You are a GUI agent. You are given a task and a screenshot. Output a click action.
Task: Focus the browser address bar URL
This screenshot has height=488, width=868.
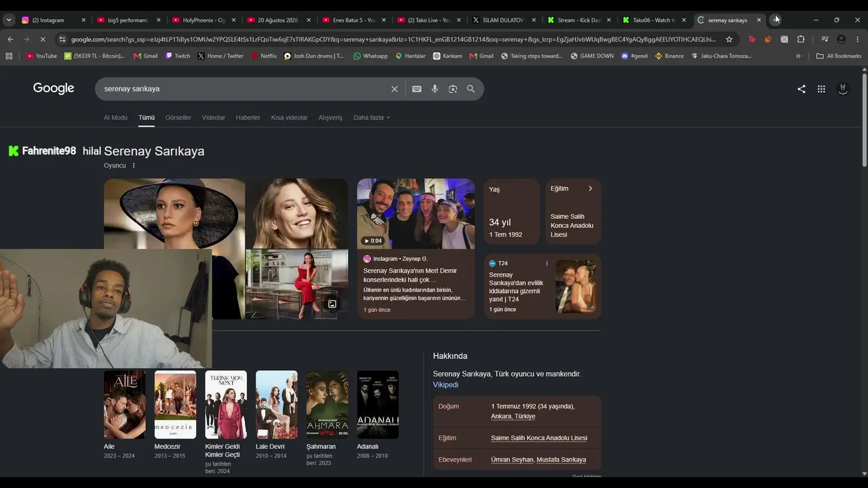point(393,39)
